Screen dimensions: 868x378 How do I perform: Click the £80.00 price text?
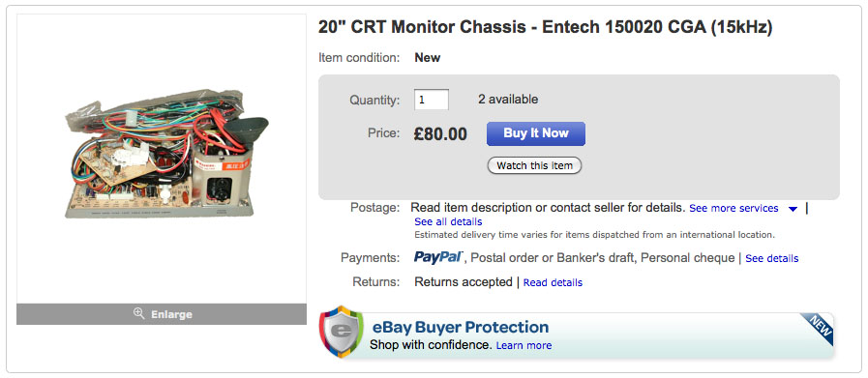pyautogui.click(x=440, y=133)
